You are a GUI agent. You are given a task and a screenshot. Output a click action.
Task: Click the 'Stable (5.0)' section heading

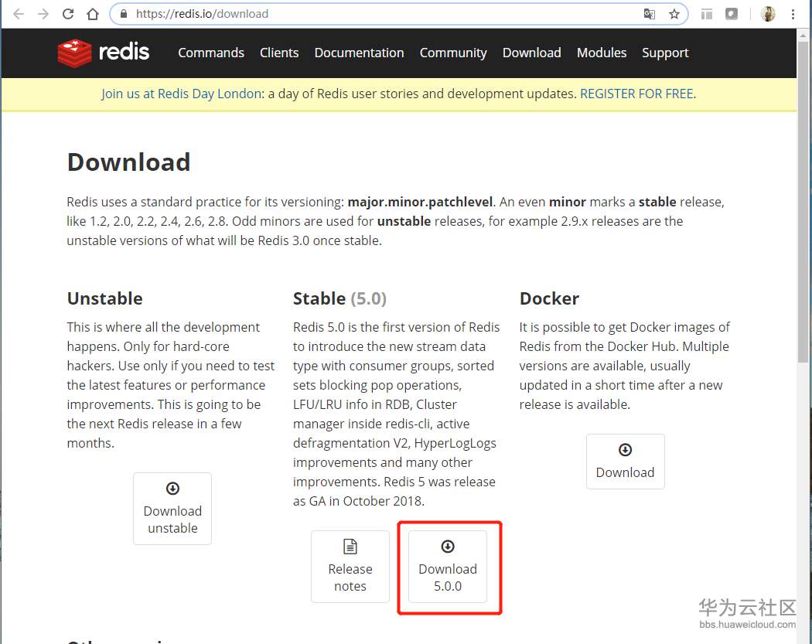(x=339, y=298)
